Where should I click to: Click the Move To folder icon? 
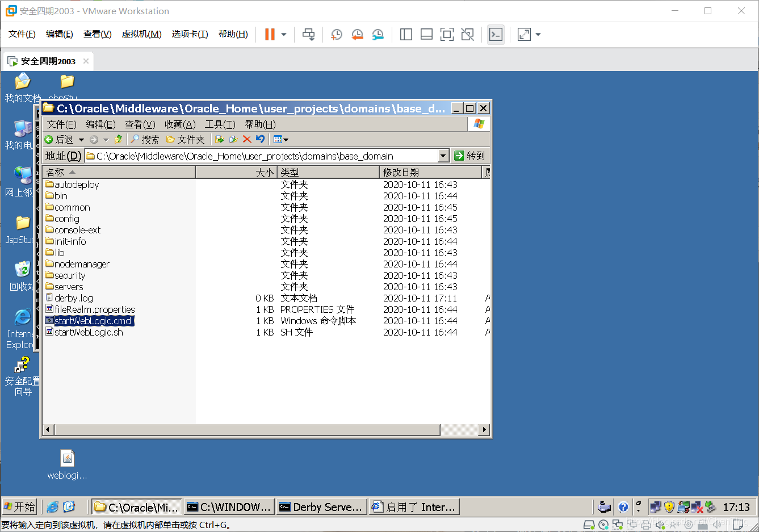(220, 139)
